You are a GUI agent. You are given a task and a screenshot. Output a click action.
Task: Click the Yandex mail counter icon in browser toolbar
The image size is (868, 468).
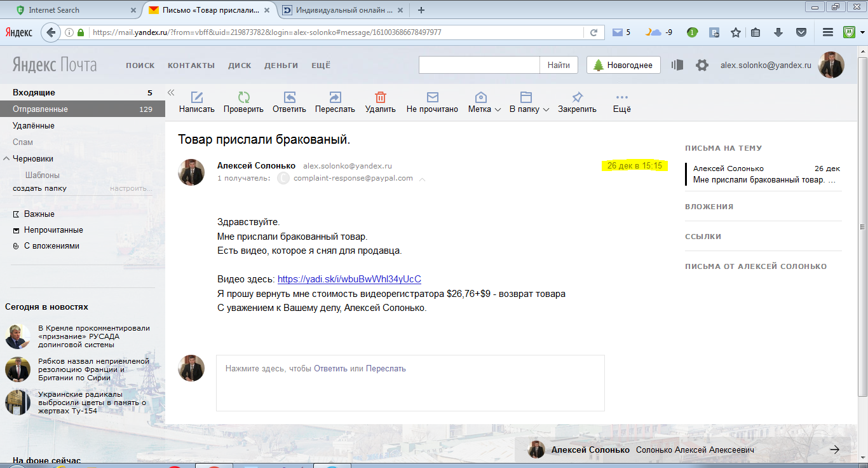point(618,32)
